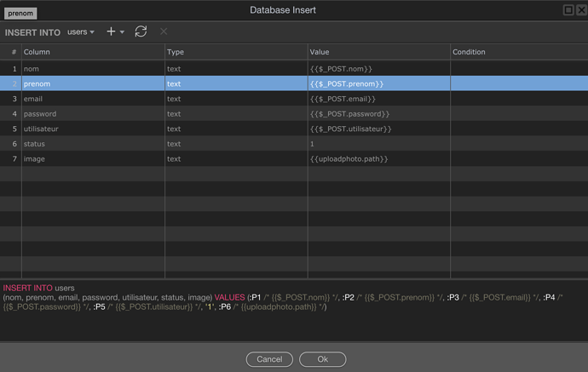Image resolution: width=588 pixels, height=372 pixels.
Task: Open the users table dropdown
Action: tap(81, 31)
